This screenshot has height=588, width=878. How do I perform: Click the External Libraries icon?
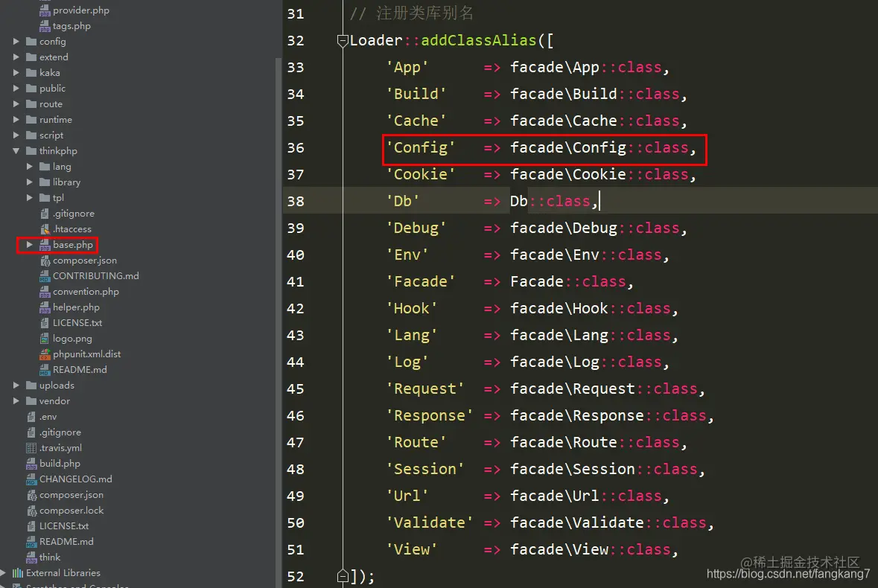pyautogui.click(x=18, y=573)
